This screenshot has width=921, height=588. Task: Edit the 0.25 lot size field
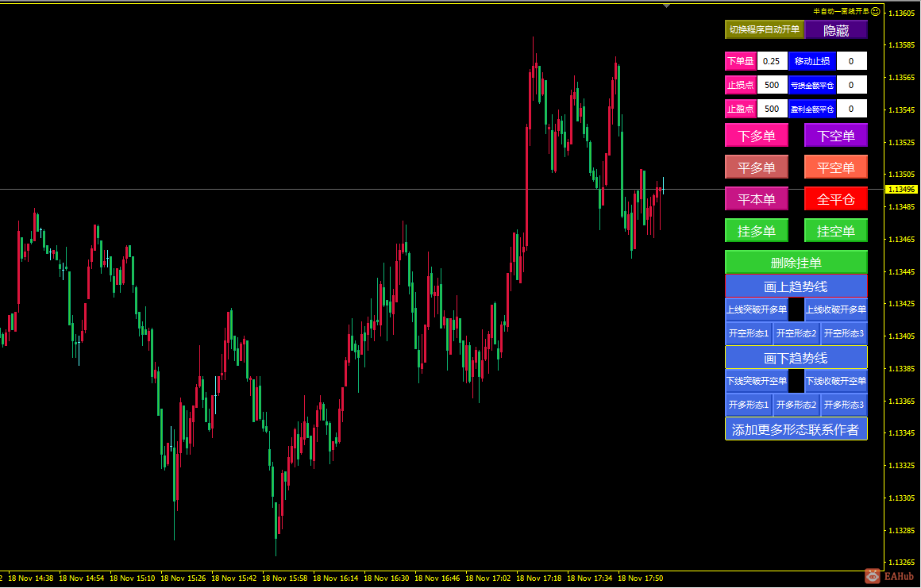click(772, 61)
